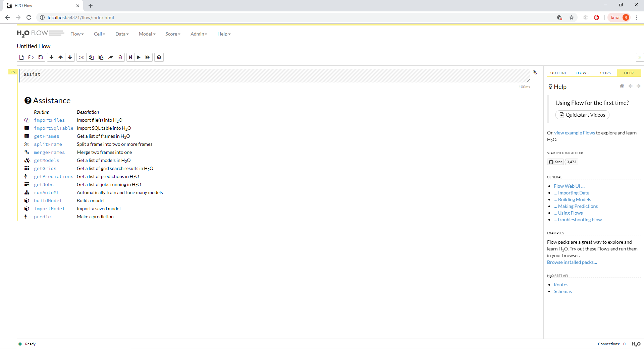Click Browse installed packs link

(572, 262)
